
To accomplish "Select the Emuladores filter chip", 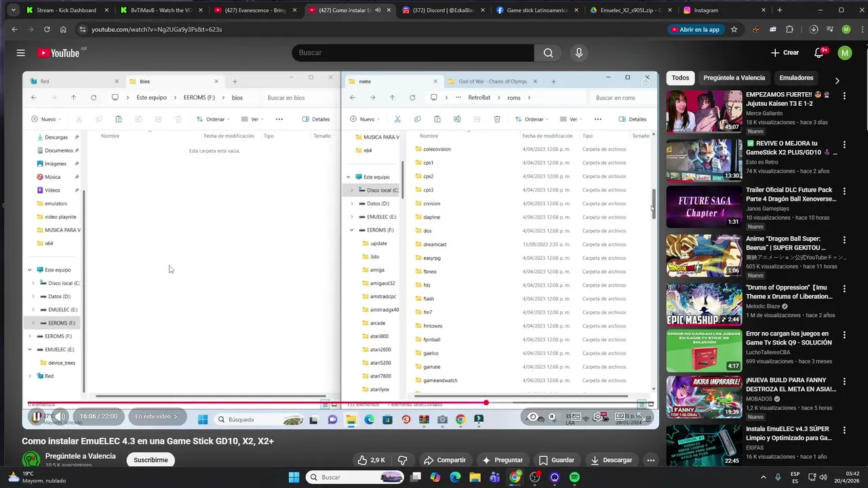I will [x=796, y=78].
